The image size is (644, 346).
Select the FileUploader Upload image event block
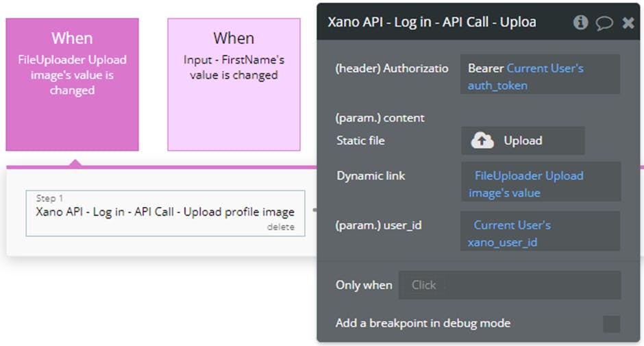pos(73,85)
